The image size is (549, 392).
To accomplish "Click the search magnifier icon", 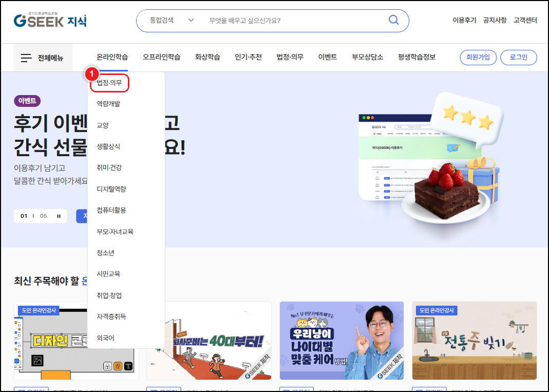I will [x=393, y=20].
